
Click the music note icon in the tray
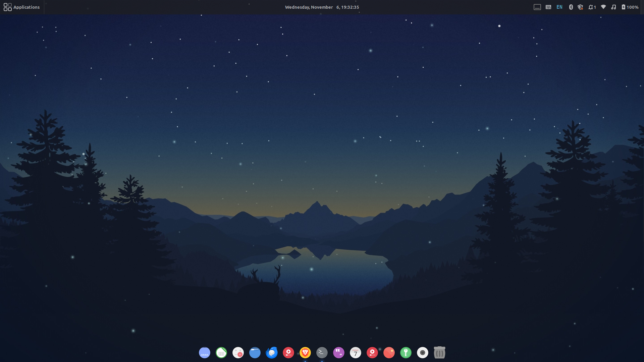click(x=613, y=7)
